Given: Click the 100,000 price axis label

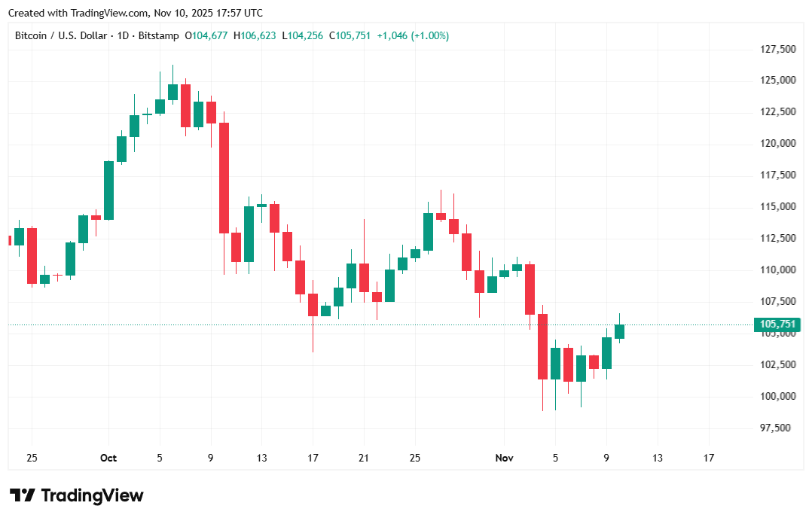Looking at the screenshot, I should click(x=776, y=396).
